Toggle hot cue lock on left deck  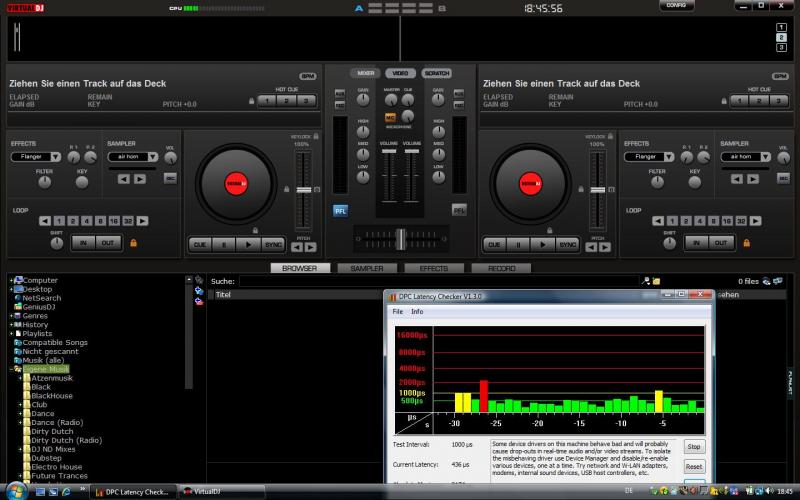252,101
